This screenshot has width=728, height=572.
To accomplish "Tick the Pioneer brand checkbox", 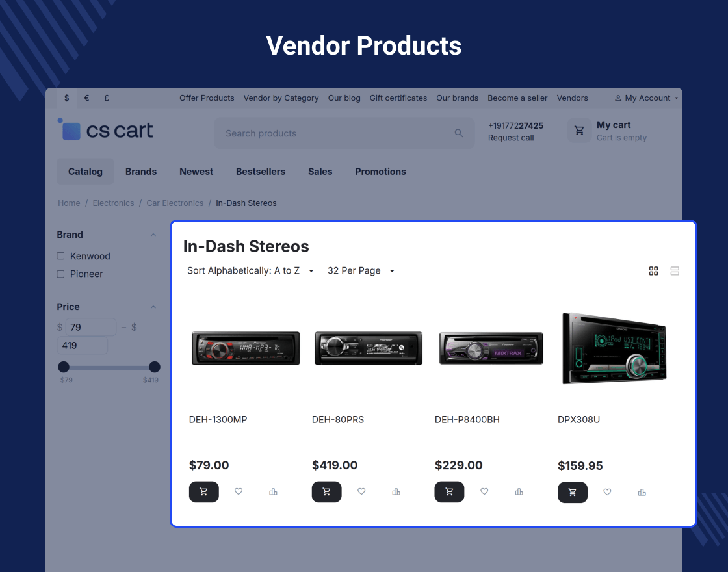I will click(60, 274).
